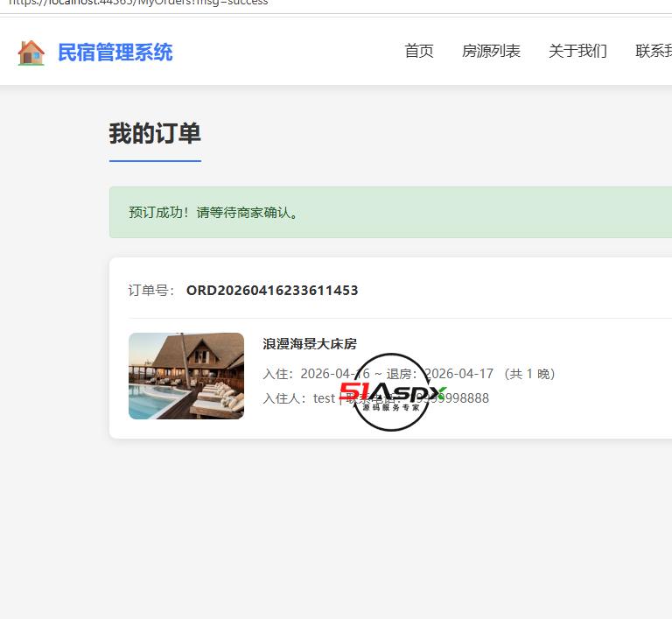Select order number ORD20260416233611453
Image resolution: width=672 pixels, height=619 pixels.
pos(272,291)
